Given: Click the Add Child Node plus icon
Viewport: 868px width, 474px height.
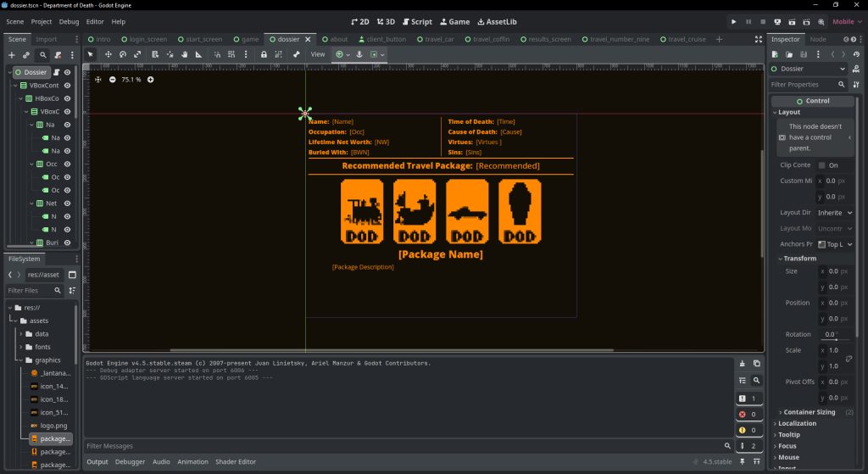Looking at the screenshot, I should [11, 54].
